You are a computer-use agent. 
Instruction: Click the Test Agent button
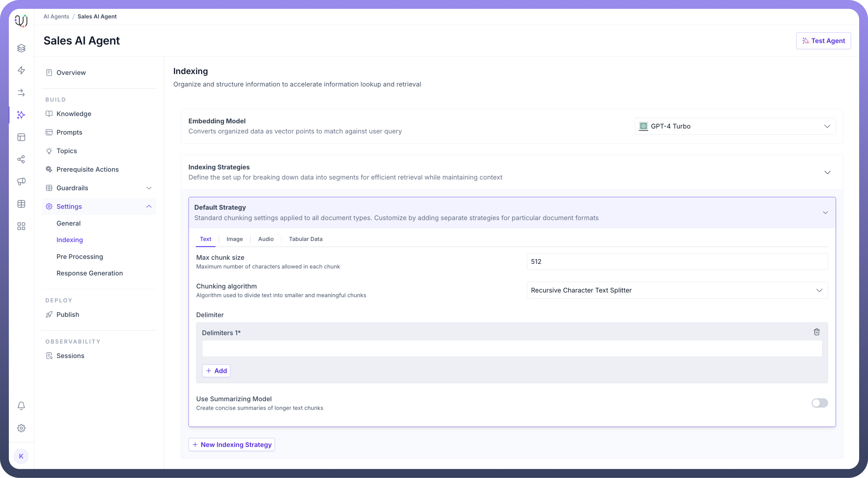tap(823, 41)
